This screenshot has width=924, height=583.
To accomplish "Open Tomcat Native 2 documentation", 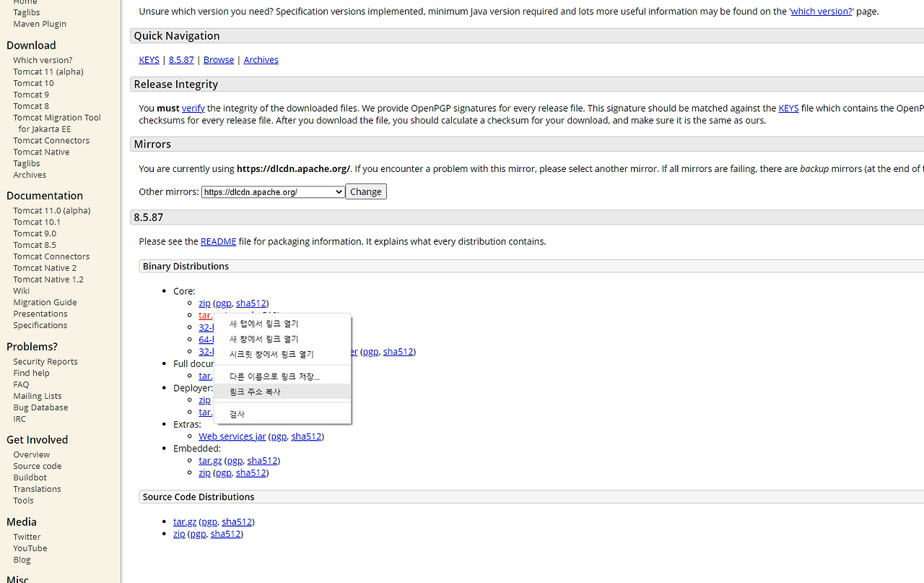I will (x=45, y=268).
